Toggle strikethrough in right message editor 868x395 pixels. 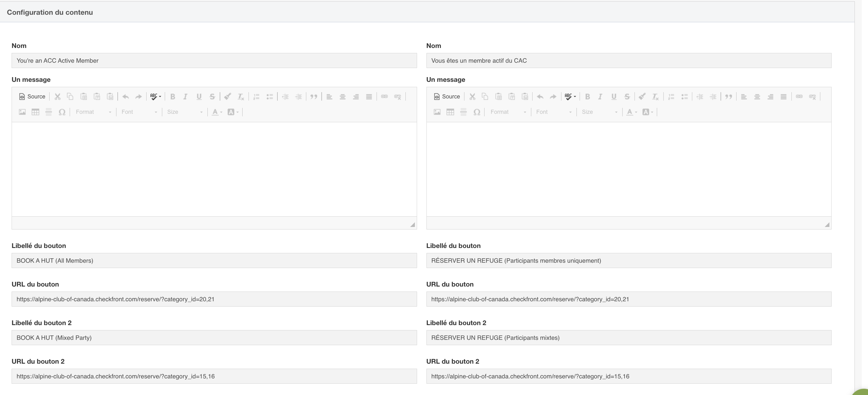point(627,97)
